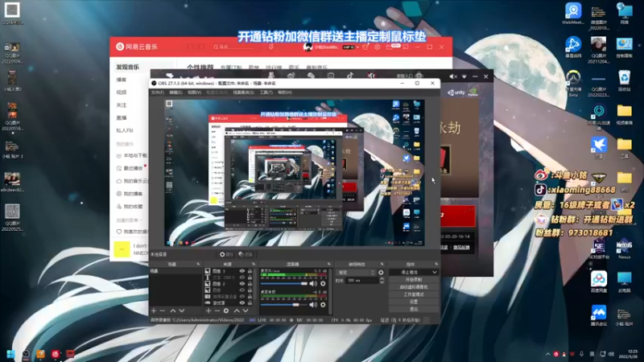
Task: Add a new source with the plus icon
Action: point(208,311)
